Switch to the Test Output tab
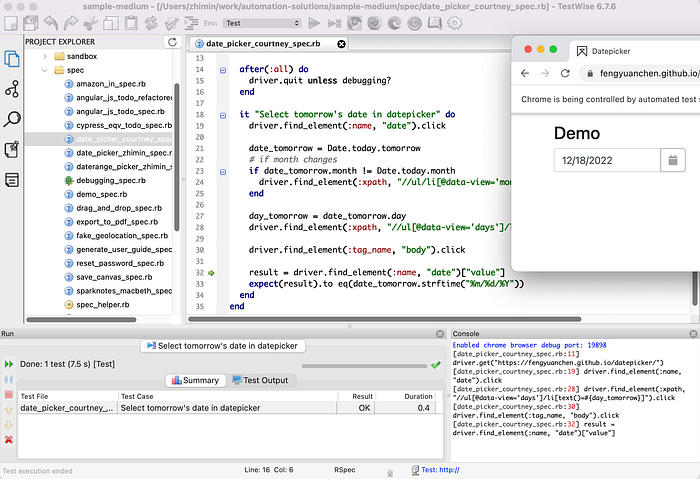Screen dimensions: 700x479 (260, 380)
